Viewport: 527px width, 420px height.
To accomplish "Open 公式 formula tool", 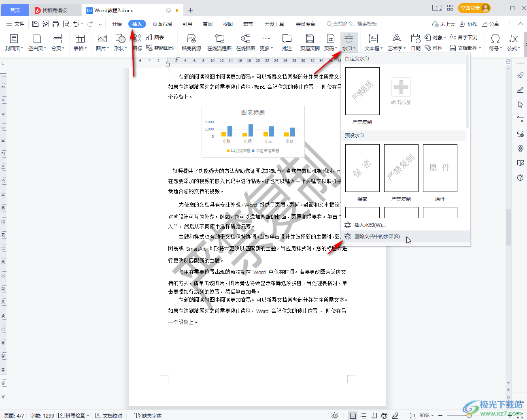I will click(514, 43).
